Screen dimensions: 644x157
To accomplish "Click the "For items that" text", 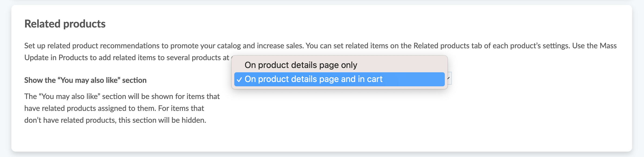I will point(181,108).
